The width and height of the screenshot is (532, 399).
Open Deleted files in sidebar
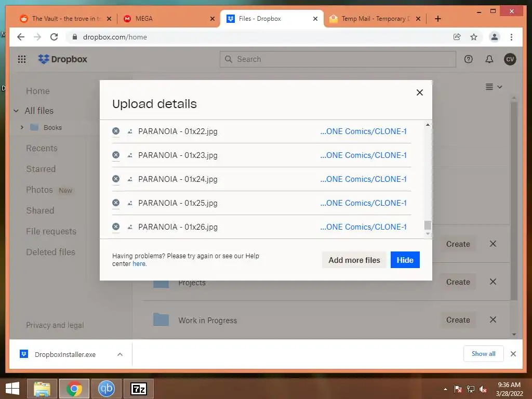[50, 252]
